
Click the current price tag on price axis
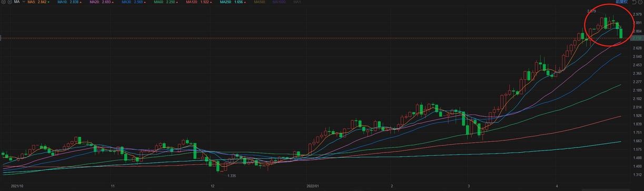pyautogui.click(x=637, y=39)
